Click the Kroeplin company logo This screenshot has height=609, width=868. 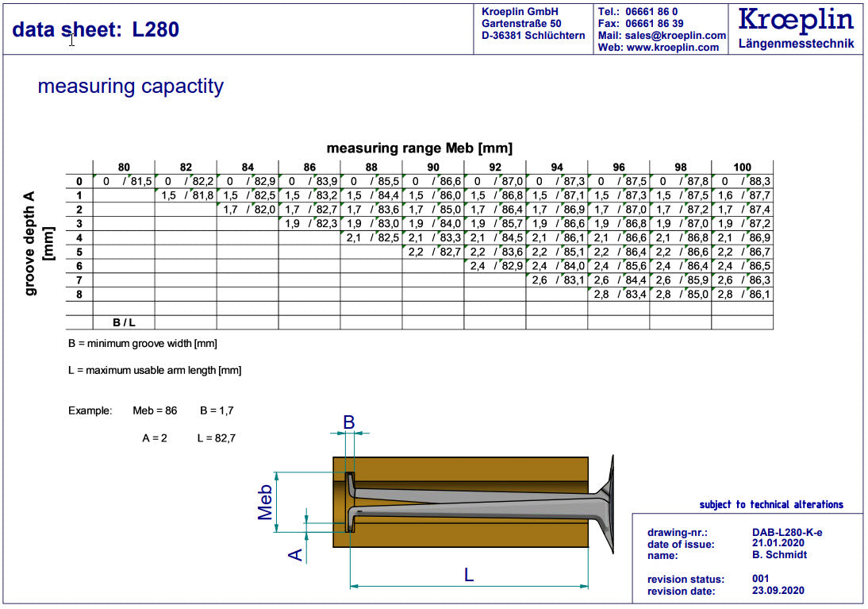(x=796, y=27)
